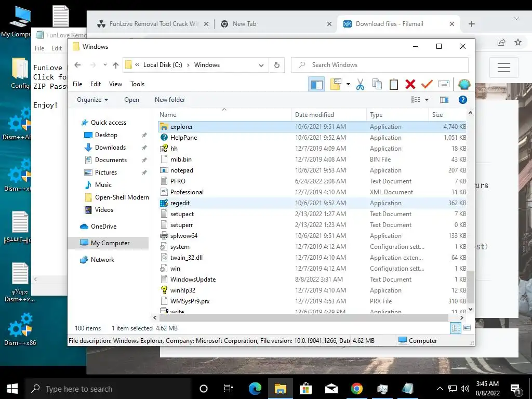Screen dimensions: 532x399
Task: Click the share page icon in Chrome
Action: click(x=501, y=42)
